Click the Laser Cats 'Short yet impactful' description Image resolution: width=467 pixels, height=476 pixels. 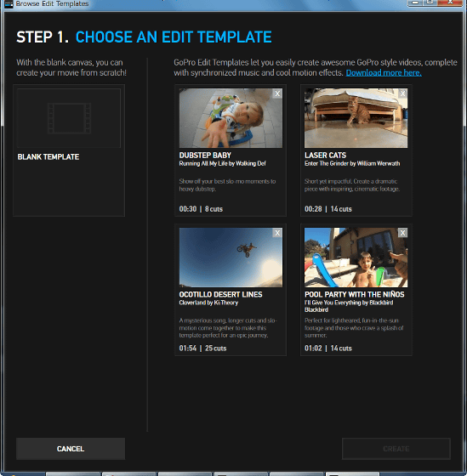352,185
